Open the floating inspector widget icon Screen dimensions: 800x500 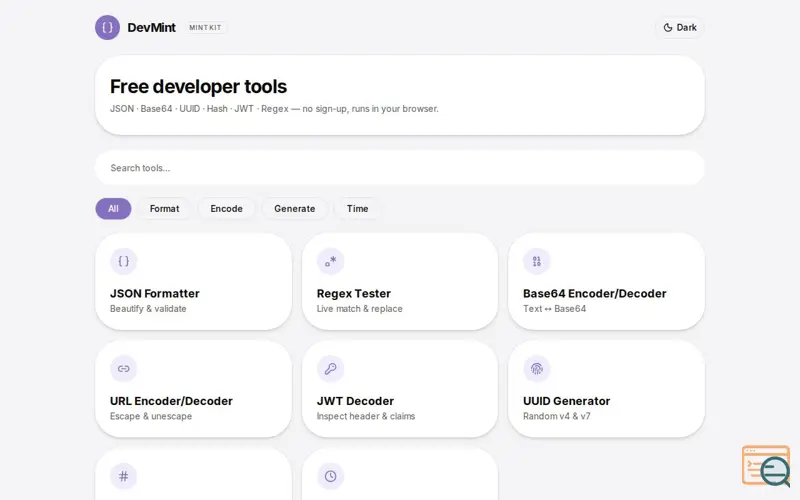tap(766, 466)
